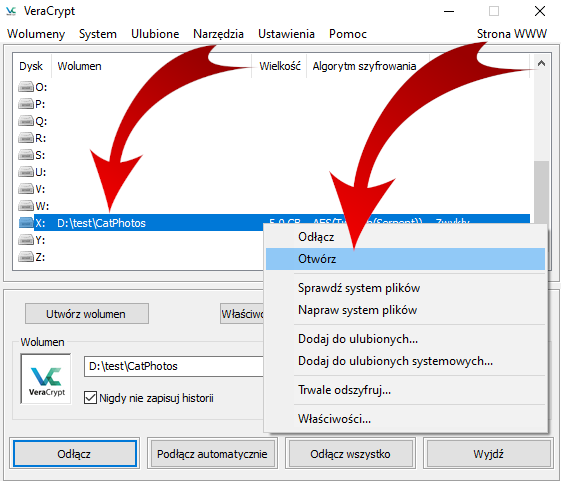Click the Utwórz wolumen button
This screenshot has width=561, height=481.
(87, 314)
